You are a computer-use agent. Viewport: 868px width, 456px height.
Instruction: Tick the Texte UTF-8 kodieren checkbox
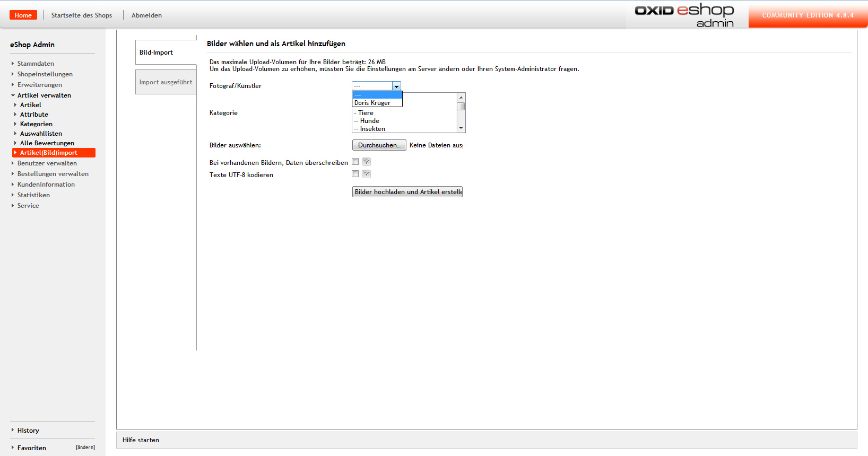click(x=355, y=174)
